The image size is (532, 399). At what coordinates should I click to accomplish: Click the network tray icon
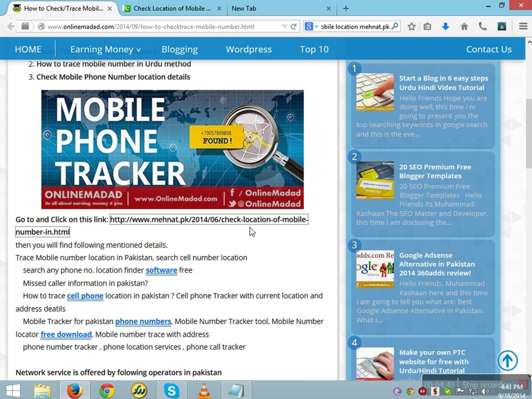click(x=473, y=391)
